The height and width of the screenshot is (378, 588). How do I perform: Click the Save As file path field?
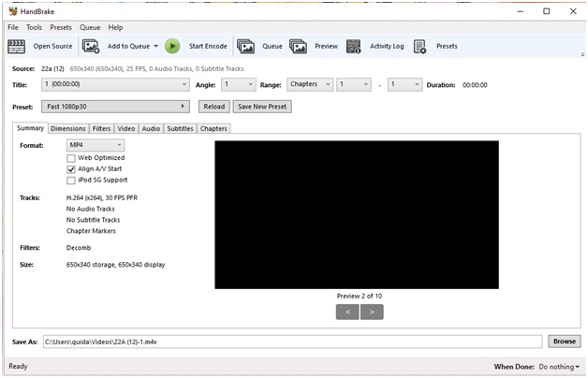click(x=292, y=342)
